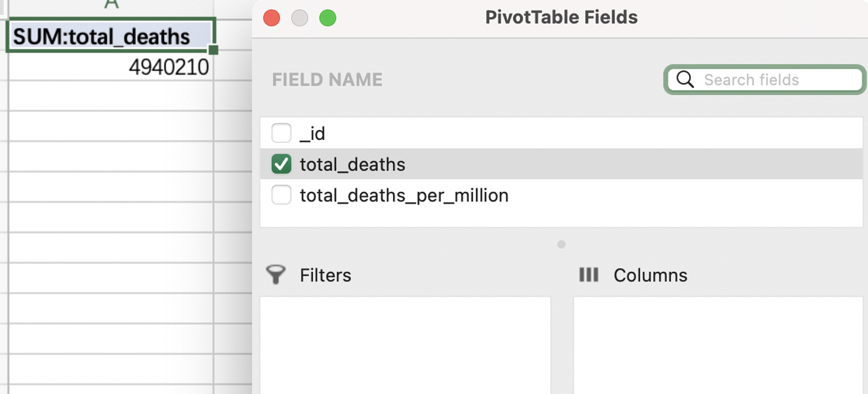The width and height of the screenshot is (868, 394).
Task: Click the panel divider resize dot
Action: pyautogui.click(x=561, y=245)
